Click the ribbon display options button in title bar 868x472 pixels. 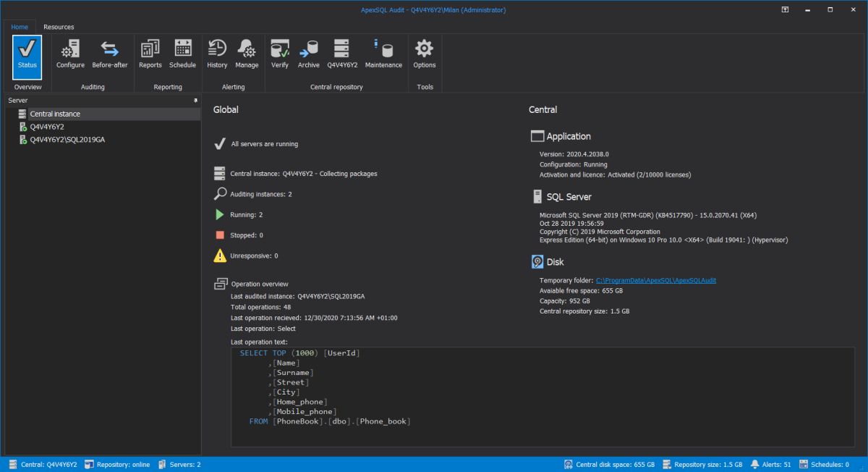[785, 9]
